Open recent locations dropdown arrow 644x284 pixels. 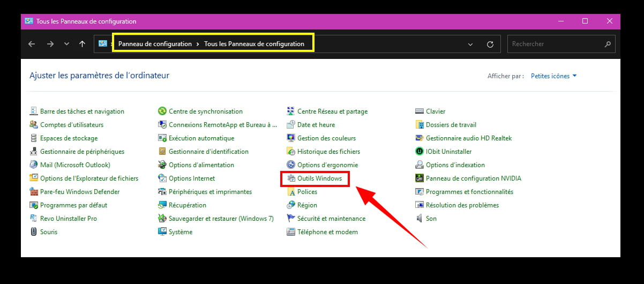(66, 44)
